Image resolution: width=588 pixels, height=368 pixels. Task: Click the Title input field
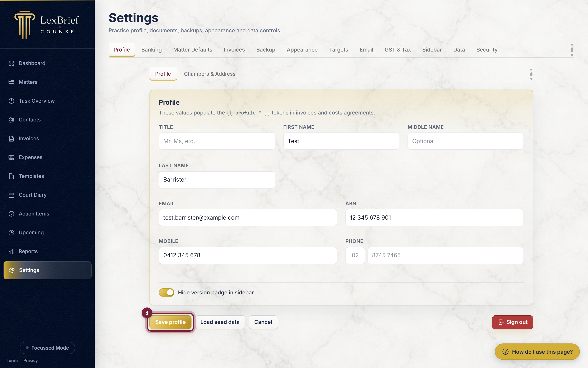pyautogui.click(x=217, y=141)
